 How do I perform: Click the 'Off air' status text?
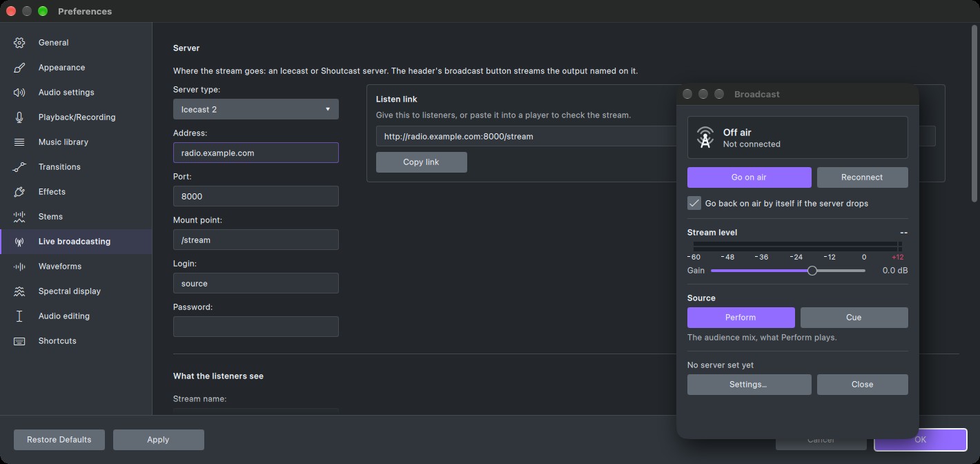(x=737, y=133)
